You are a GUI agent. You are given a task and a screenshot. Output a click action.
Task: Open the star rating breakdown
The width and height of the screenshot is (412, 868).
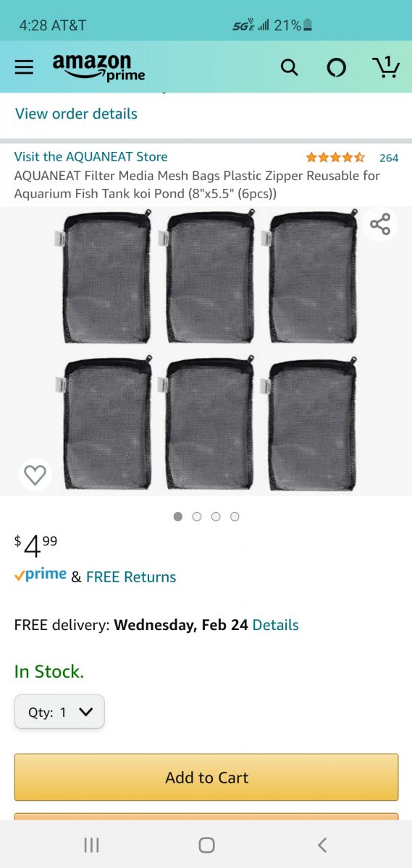(335, 157)
